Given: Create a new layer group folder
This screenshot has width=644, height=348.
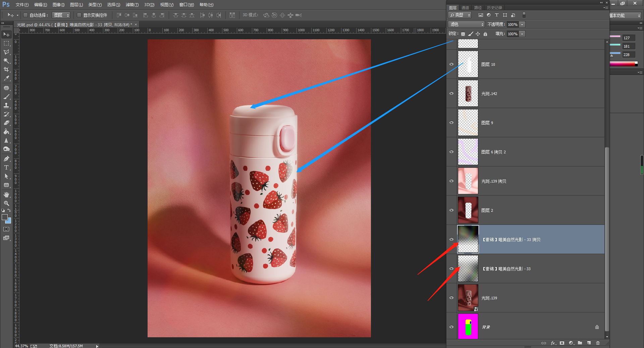Looking at the screenshot, I should 580,343.
